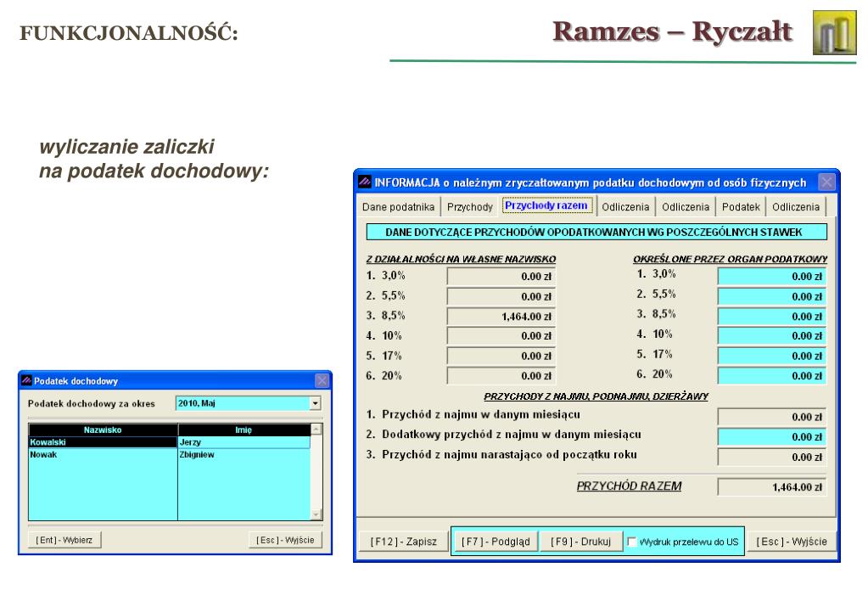Viewport: 868px width, 601px height.
Task: Click the Ramzes Ryczałt logo icon
Action: pyautogui.click(x=834, y=32)
